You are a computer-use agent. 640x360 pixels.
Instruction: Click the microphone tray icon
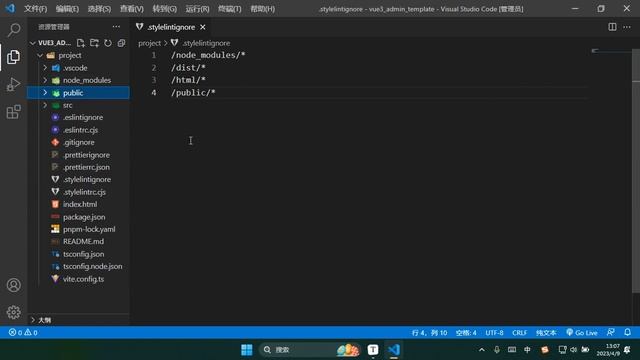point(497,350)
